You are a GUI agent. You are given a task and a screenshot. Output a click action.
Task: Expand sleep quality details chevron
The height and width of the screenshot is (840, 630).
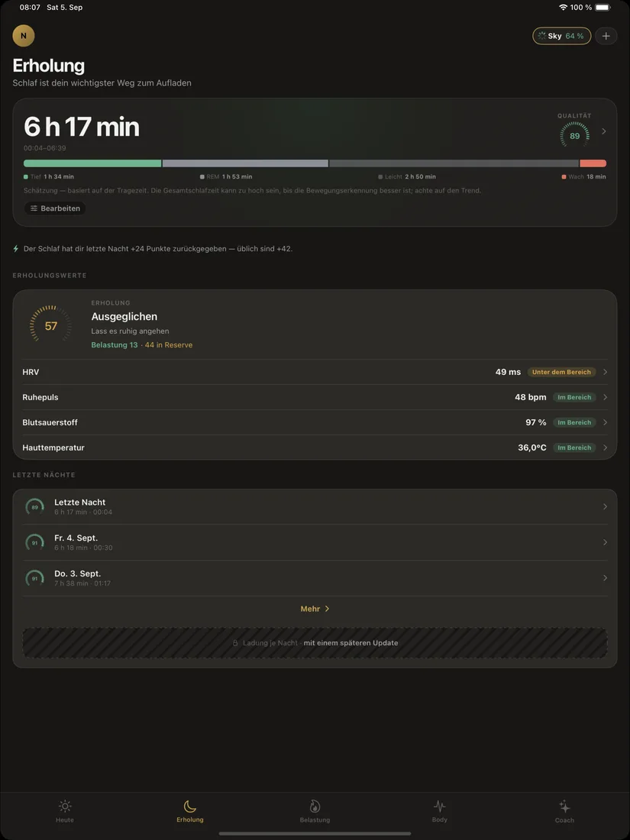pyautogui.click(x=604, y=131)
